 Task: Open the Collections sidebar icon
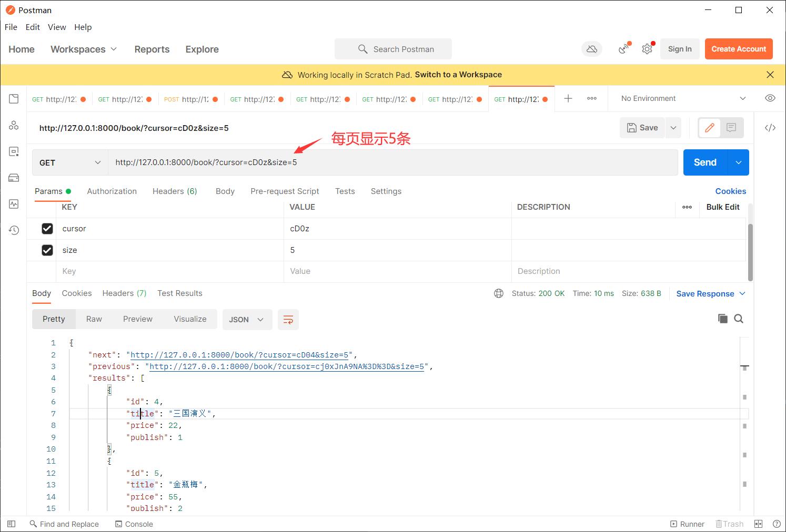coord(14,99)
